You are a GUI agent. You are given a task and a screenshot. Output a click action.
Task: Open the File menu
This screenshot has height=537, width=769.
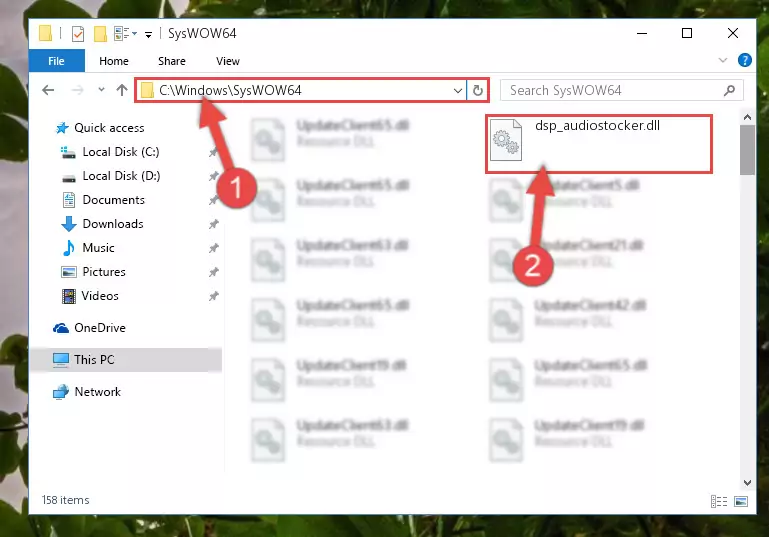(56, 61)
